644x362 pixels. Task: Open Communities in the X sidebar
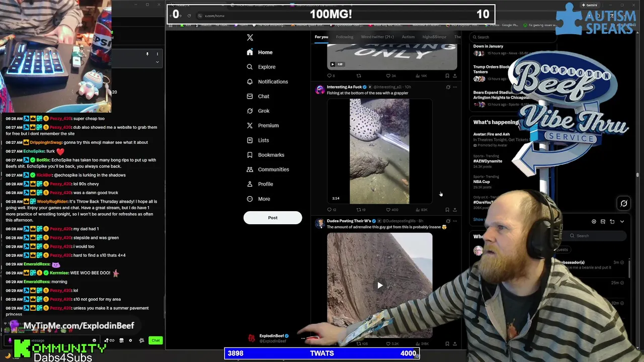(x=267, y=169)
